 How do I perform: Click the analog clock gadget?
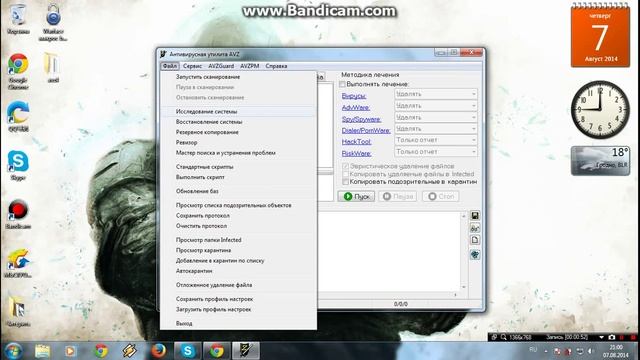[600, 109]
